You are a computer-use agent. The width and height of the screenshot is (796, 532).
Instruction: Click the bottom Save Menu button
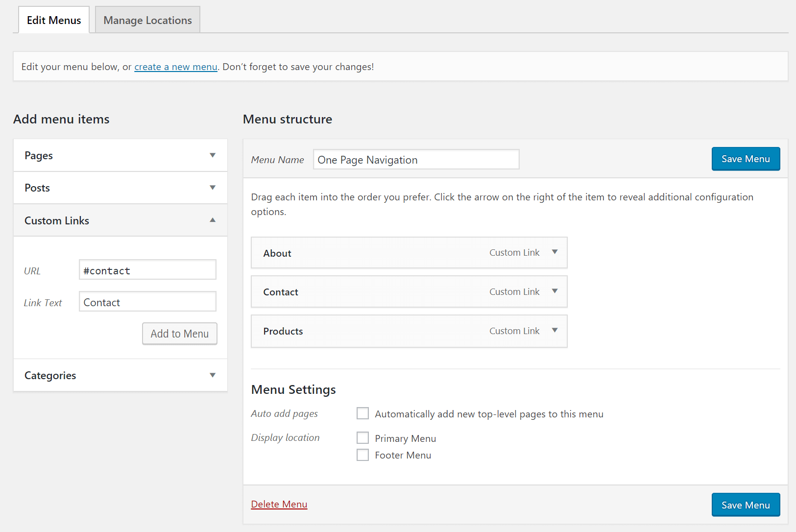745,505
